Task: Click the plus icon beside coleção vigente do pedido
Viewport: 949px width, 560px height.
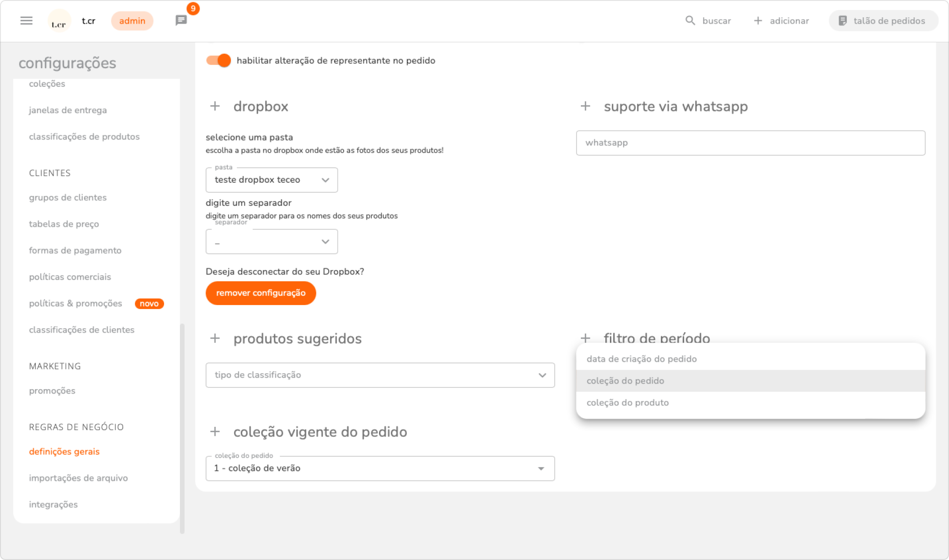Action: coord(215,432)
